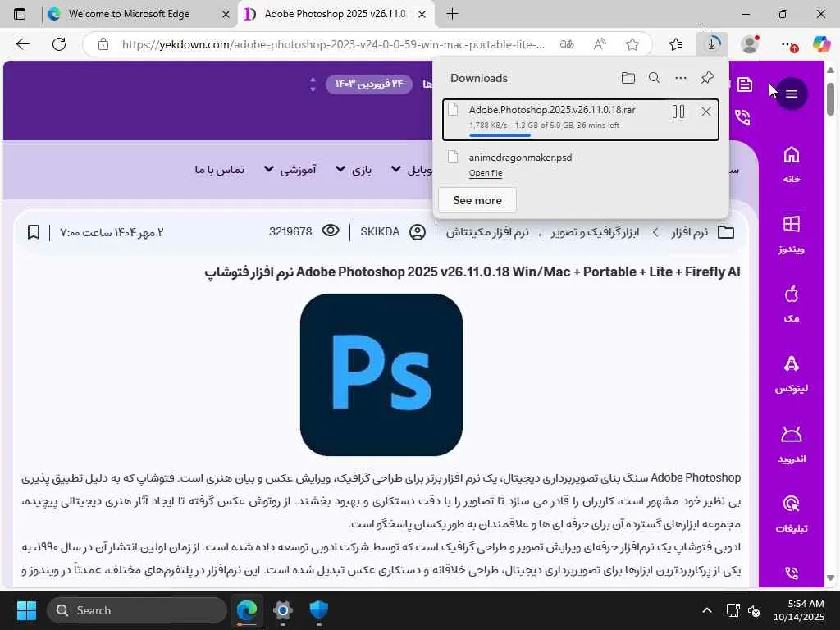This screenshot has height=630, width=840.
Task: Go back to the previous page
Action: pyautogui.click(x=22, y=44)
